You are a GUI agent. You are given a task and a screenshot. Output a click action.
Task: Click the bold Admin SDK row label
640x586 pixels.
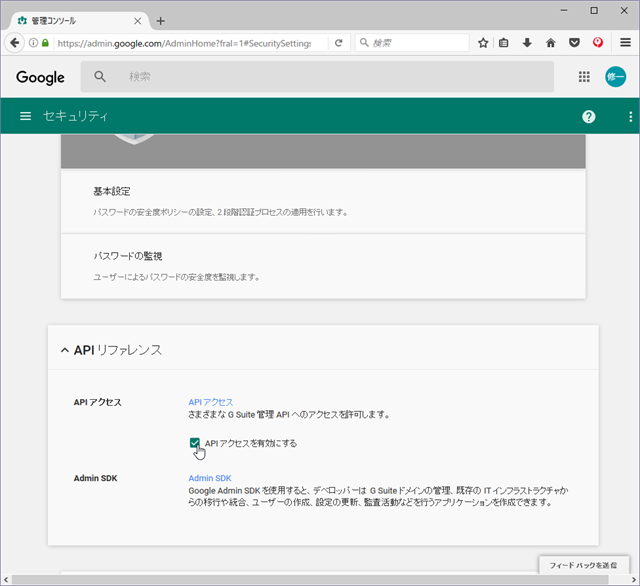[96, 478]
